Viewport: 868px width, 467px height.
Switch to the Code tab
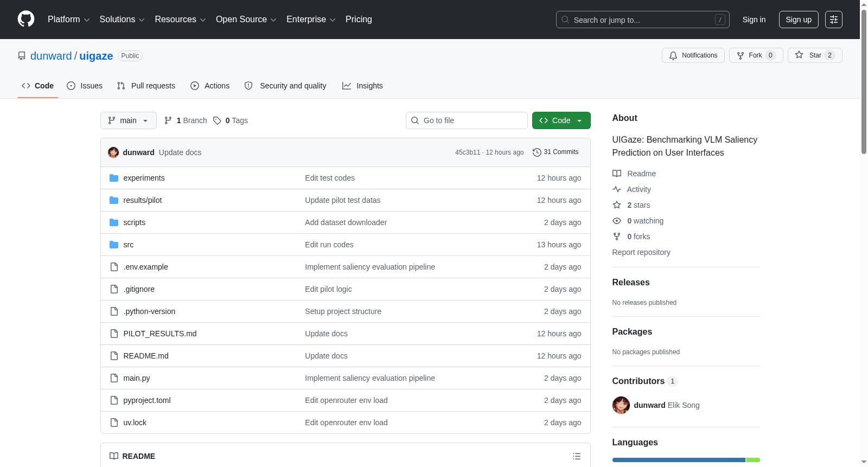pos(38,86)
